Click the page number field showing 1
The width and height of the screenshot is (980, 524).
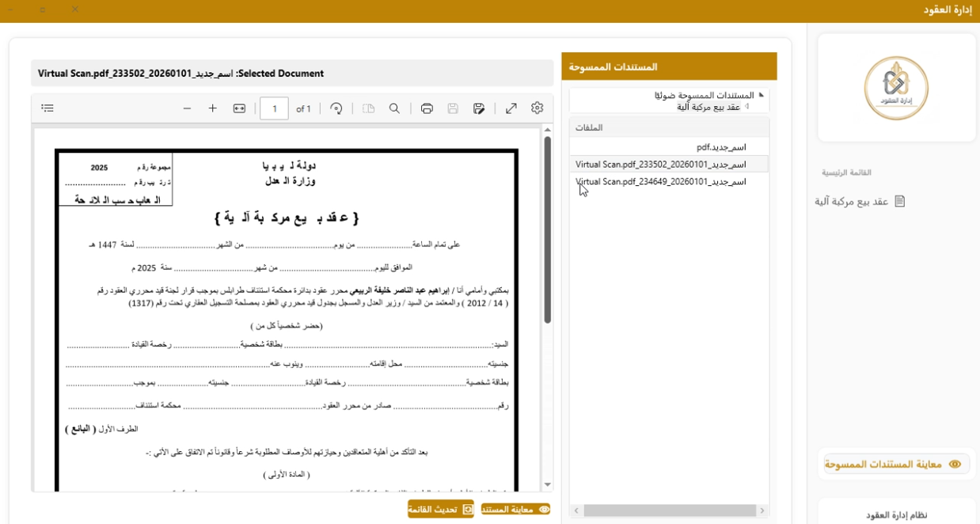pyautogui.click(x=274, y=108)
